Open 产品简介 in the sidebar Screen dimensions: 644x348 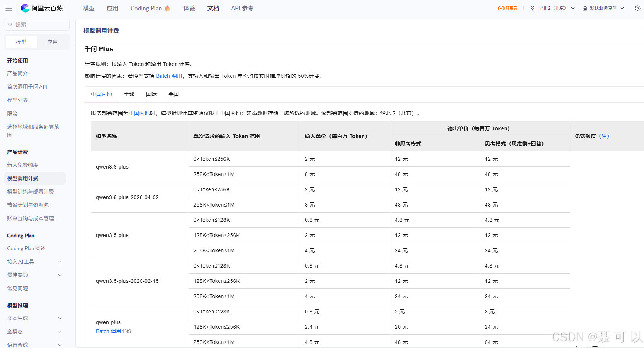coord(17,73)
